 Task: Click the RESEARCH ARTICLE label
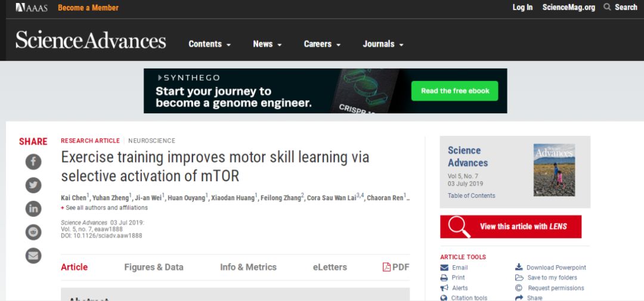91,141
